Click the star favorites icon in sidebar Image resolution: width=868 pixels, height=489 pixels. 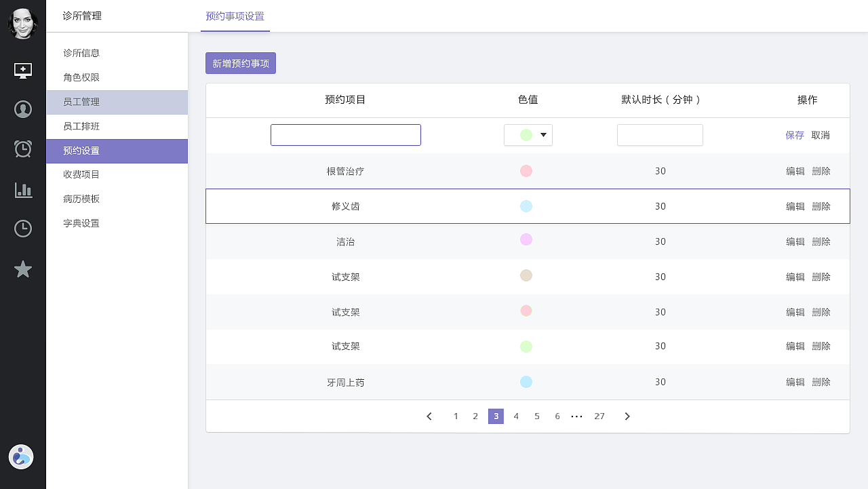[23, 269]
